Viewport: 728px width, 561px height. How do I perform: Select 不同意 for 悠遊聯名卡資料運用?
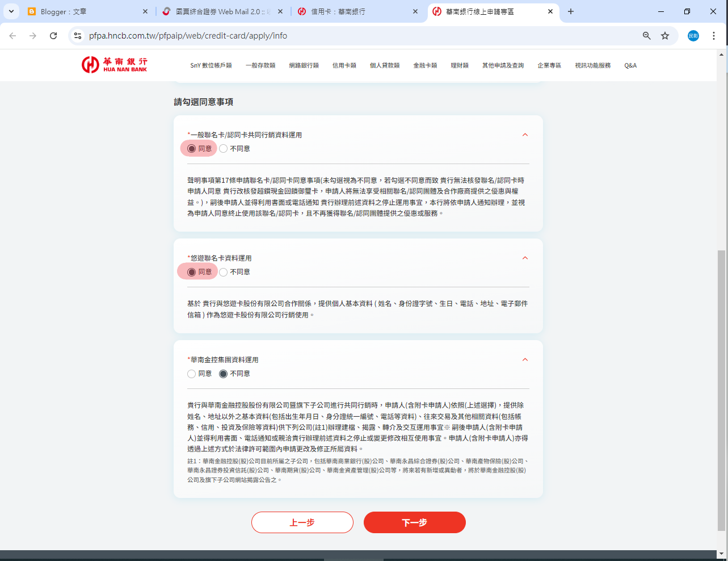(224, 272)
